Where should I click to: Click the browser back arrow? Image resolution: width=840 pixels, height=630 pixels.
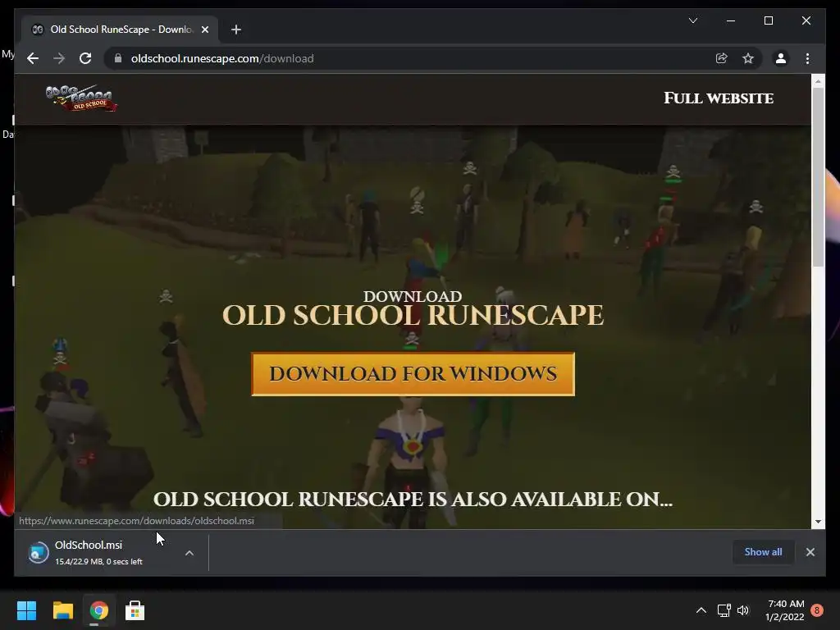33,58
